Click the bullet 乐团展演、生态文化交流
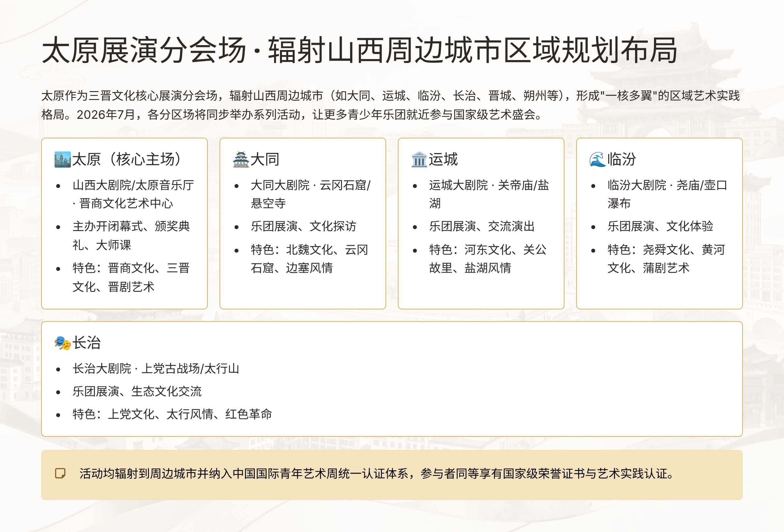 click(137, 391)
